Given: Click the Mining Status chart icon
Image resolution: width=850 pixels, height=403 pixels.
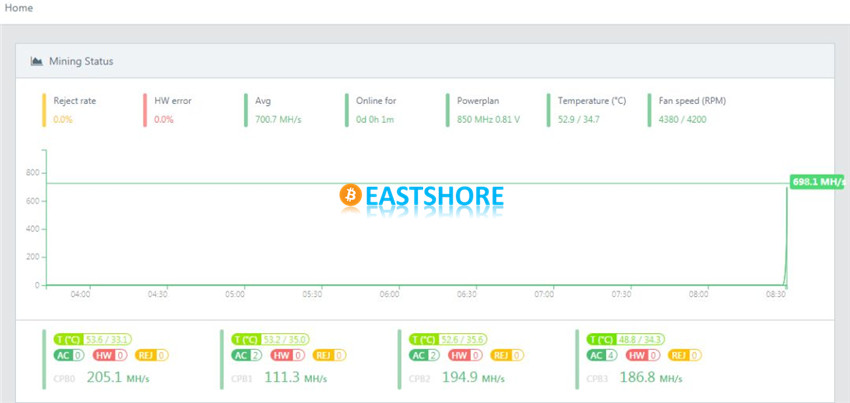Looking at the screenshot, I should point(37,61).
